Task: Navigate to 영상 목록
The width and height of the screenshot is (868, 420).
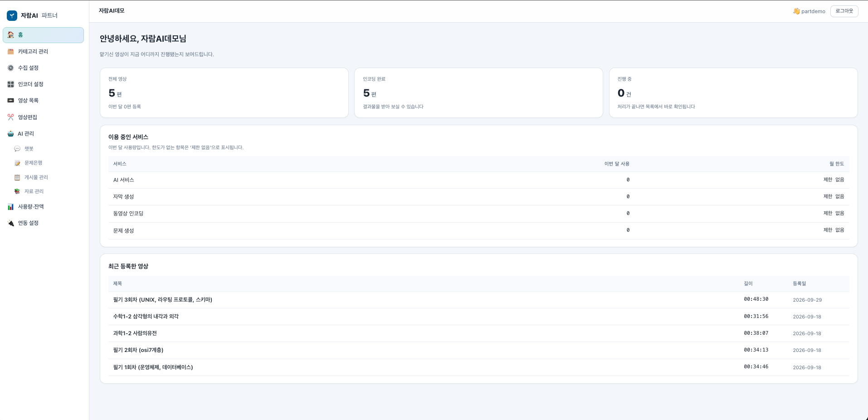Action: coord(43,101)
